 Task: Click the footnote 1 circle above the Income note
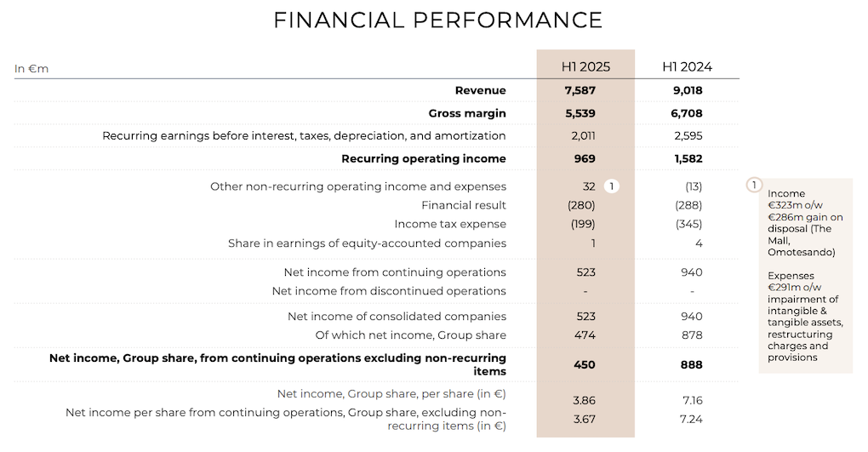coord(752,185)
